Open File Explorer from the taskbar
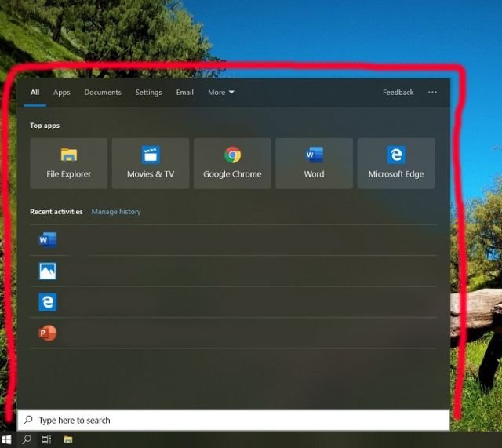 point(68,439)
